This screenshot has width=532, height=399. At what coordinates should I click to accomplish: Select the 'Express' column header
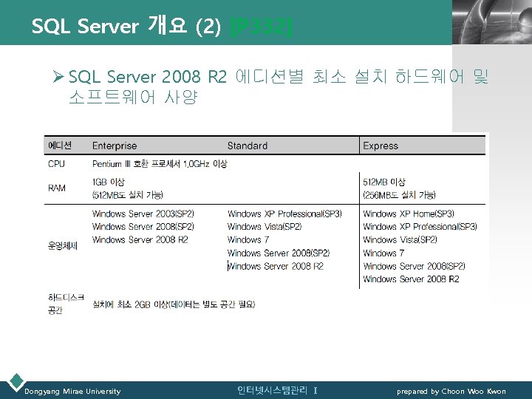pos(381,146)
